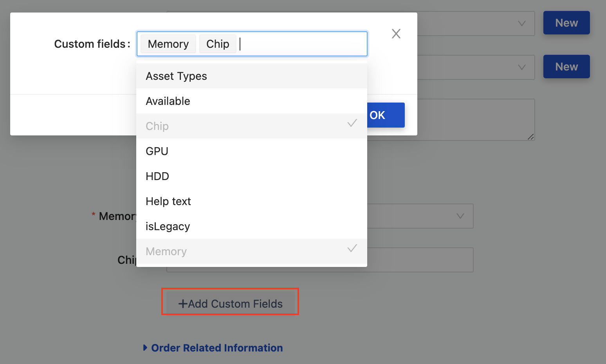Image resolution: width=606 pixels, height=364 pixels.
Task: Deselect the checked Chip option via its checkmark
Action: pos(352,123)
